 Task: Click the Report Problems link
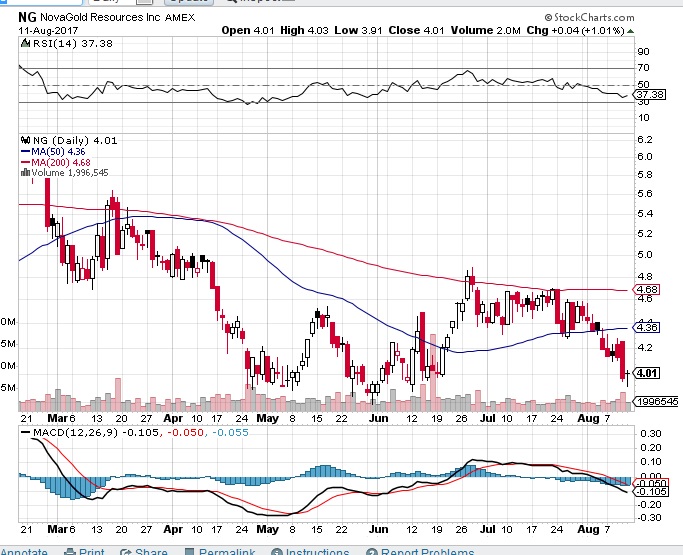(427, 552)
